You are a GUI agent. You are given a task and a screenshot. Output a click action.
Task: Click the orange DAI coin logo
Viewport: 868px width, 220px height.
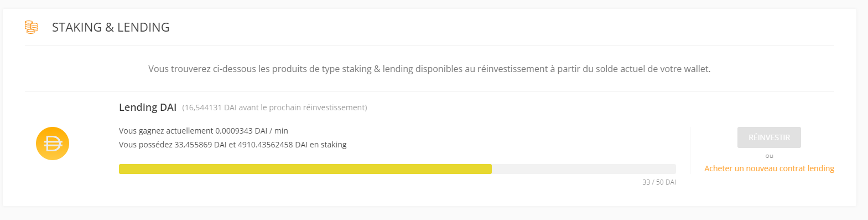pos(53,144)
